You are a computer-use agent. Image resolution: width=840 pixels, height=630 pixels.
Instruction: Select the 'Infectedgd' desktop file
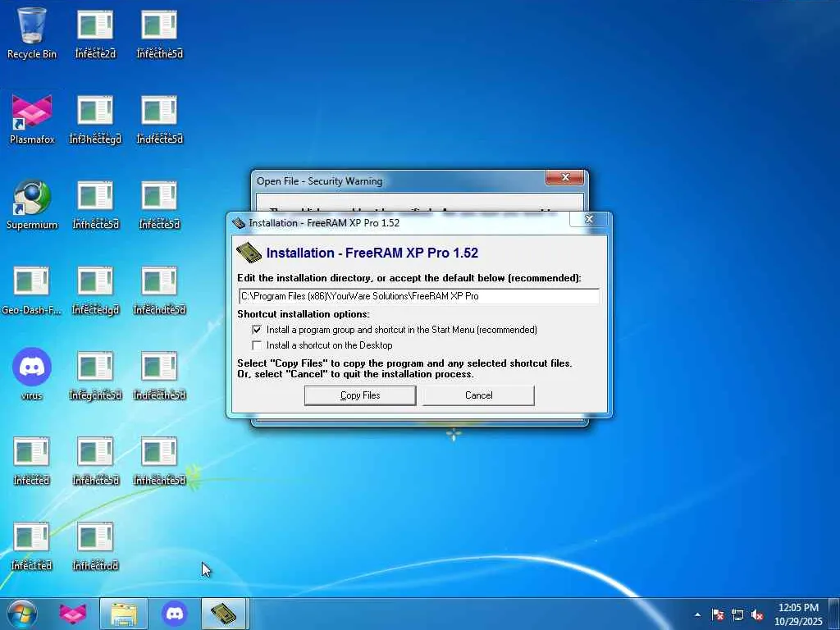95,290
